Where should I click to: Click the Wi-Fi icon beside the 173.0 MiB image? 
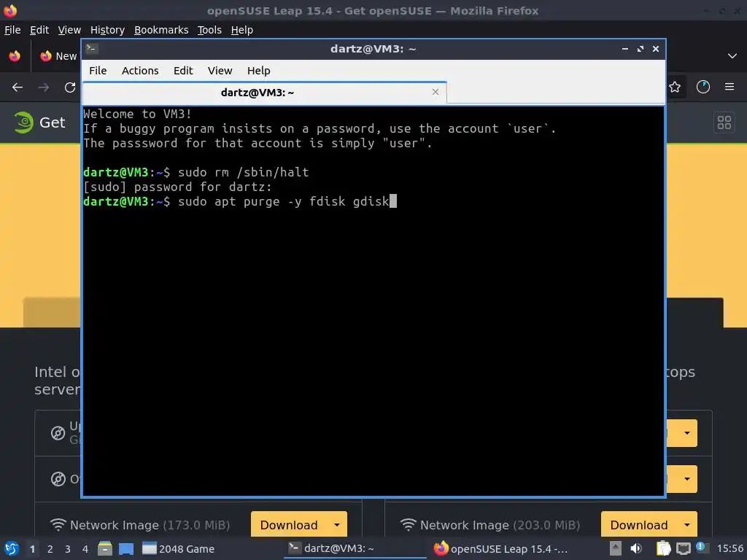point(58,525)
